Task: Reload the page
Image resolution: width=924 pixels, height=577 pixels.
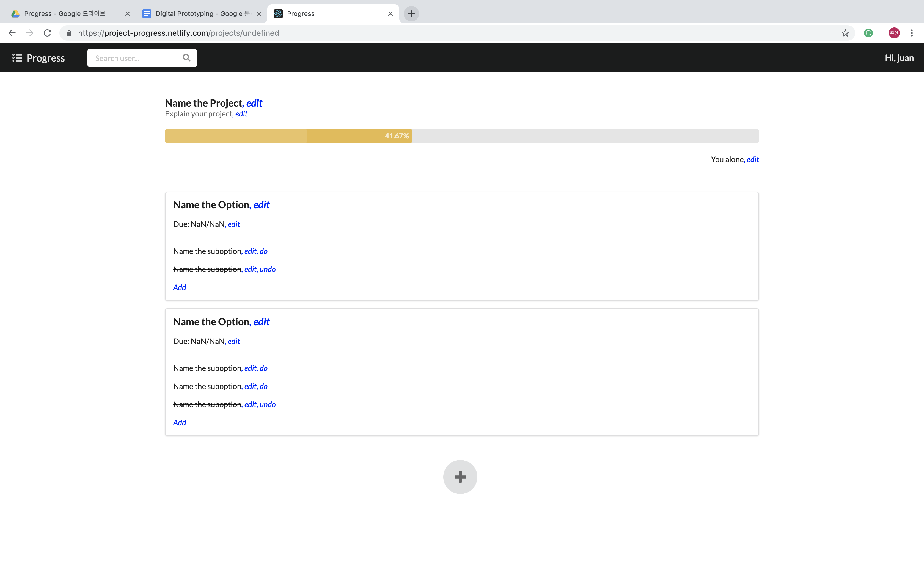Action: (x=47, y=33)
